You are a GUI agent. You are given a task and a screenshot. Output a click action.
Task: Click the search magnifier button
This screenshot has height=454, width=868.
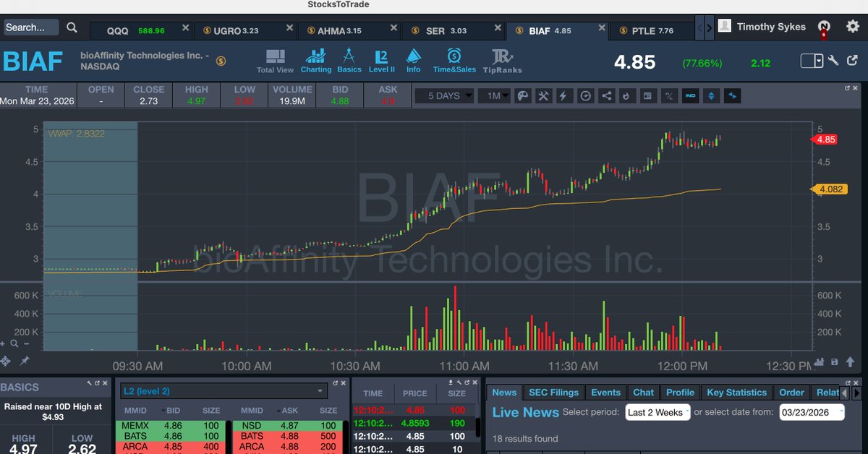coord(71,27)
